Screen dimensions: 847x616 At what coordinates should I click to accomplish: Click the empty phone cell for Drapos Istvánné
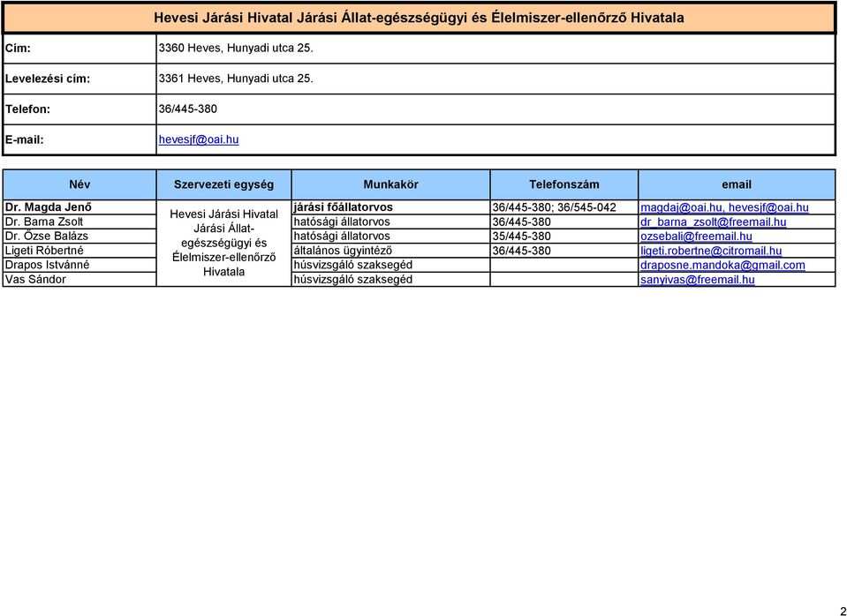click(564, 265)
